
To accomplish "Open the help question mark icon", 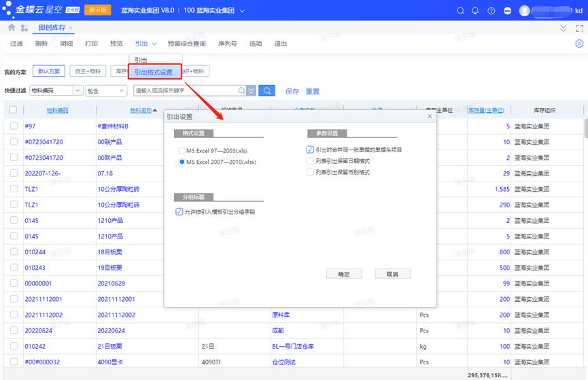I will pyautogui.click(x=491, y=10).
